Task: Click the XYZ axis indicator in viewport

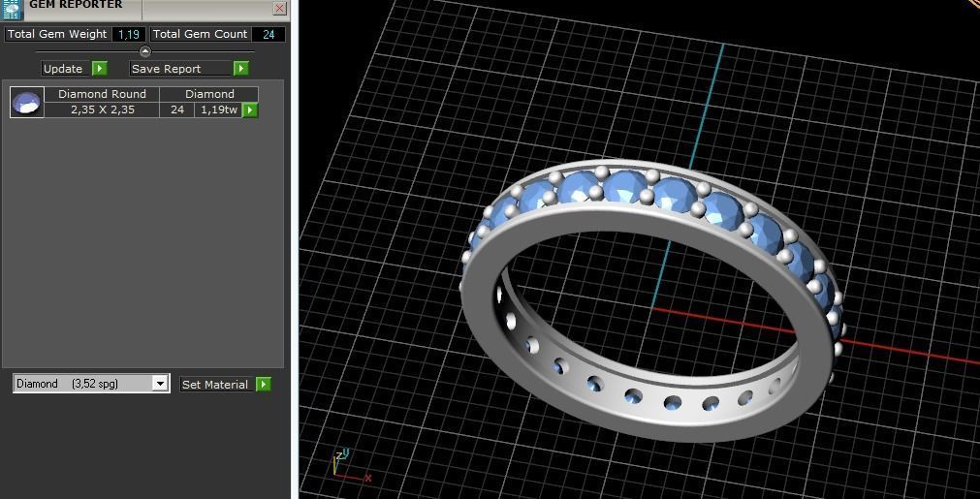Action: click(x=351, y=466)
